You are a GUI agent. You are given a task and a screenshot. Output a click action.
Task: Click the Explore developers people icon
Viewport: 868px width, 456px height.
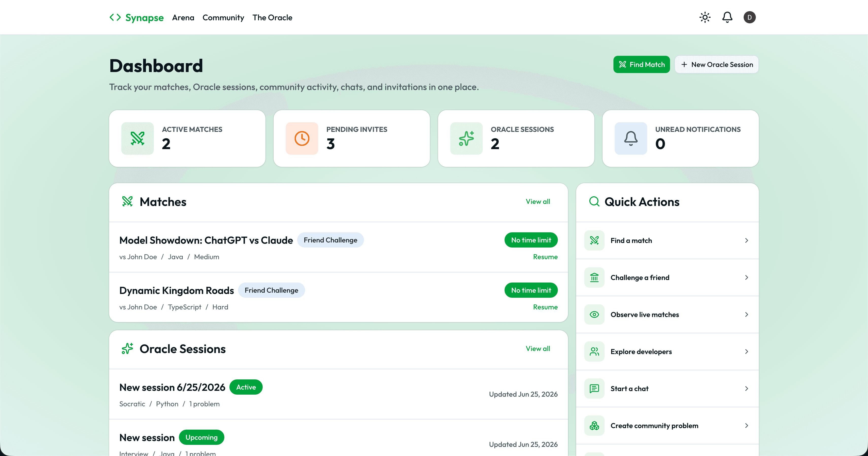(x=594, y=352)
